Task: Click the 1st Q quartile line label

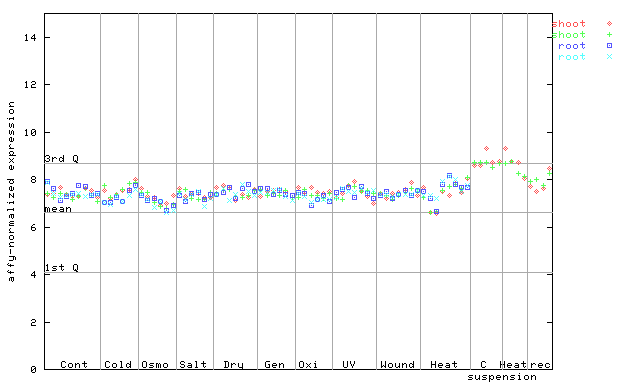Action: (61, 267)
